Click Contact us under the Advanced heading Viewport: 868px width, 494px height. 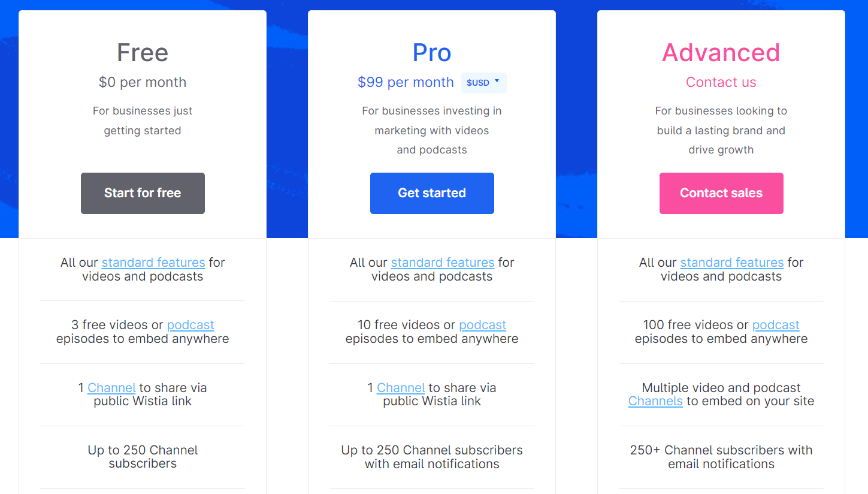click(x=721, y=82)
